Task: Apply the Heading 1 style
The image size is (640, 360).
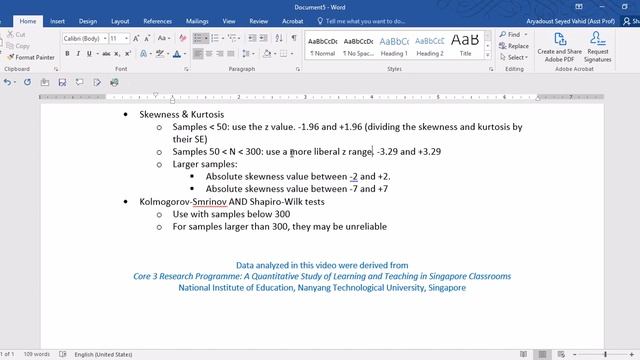Action: pyautogui.click(x=394, y=46)
